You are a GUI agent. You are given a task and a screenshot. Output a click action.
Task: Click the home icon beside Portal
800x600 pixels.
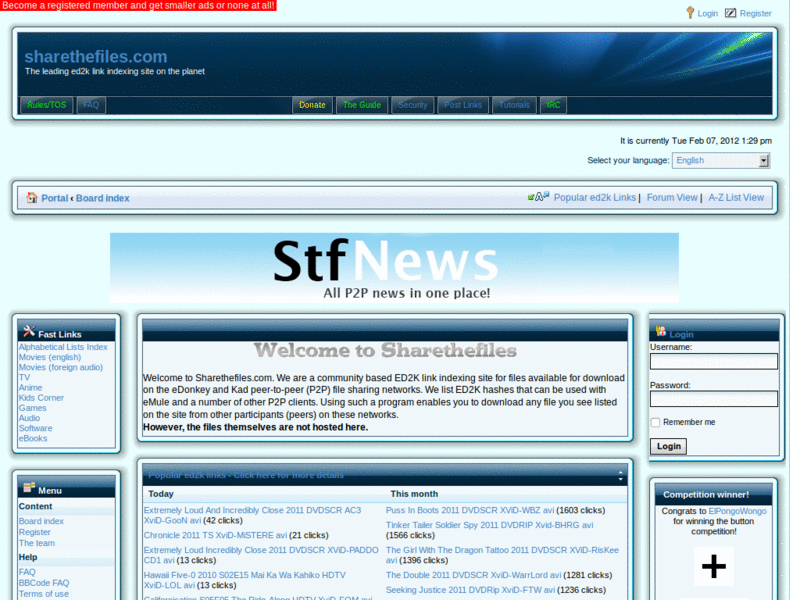click(x=32, y=197)
